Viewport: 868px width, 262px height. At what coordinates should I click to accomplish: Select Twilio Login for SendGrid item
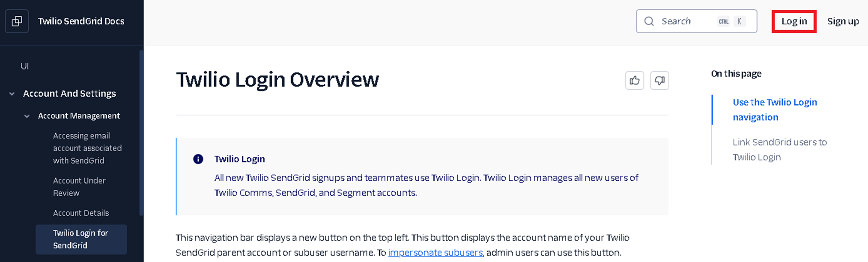pos(81,239)
